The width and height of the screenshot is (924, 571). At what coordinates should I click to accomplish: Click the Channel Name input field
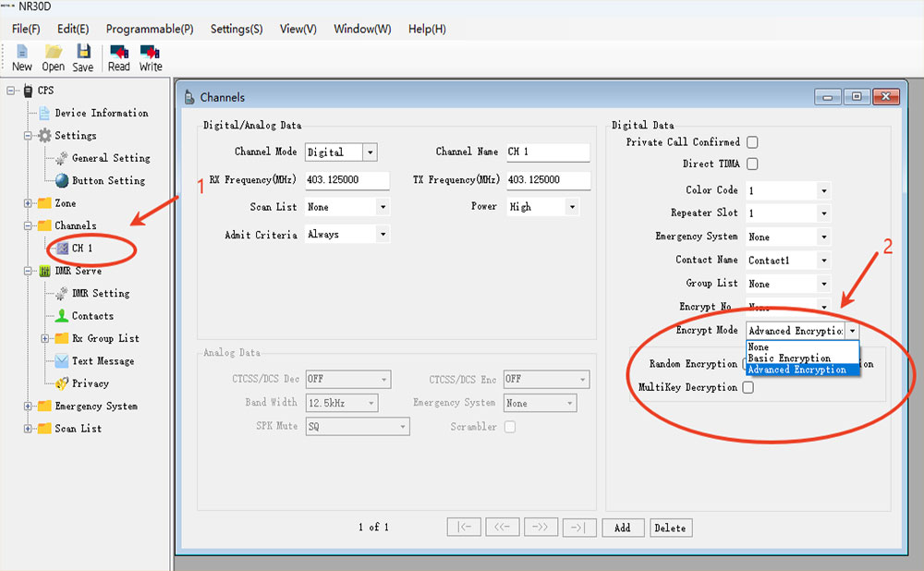(548, 152)
